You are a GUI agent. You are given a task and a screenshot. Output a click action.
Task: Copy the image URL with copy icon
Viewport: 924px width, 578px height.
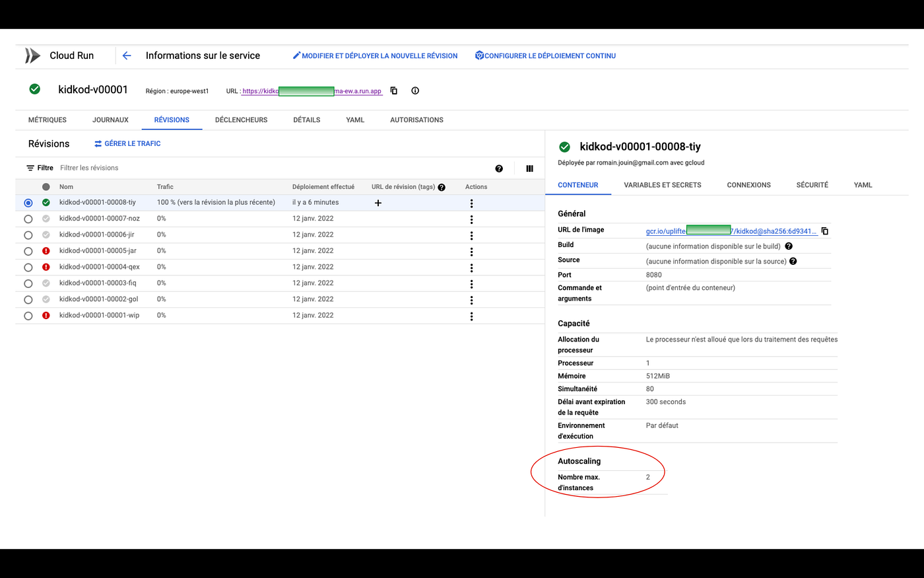825,231
